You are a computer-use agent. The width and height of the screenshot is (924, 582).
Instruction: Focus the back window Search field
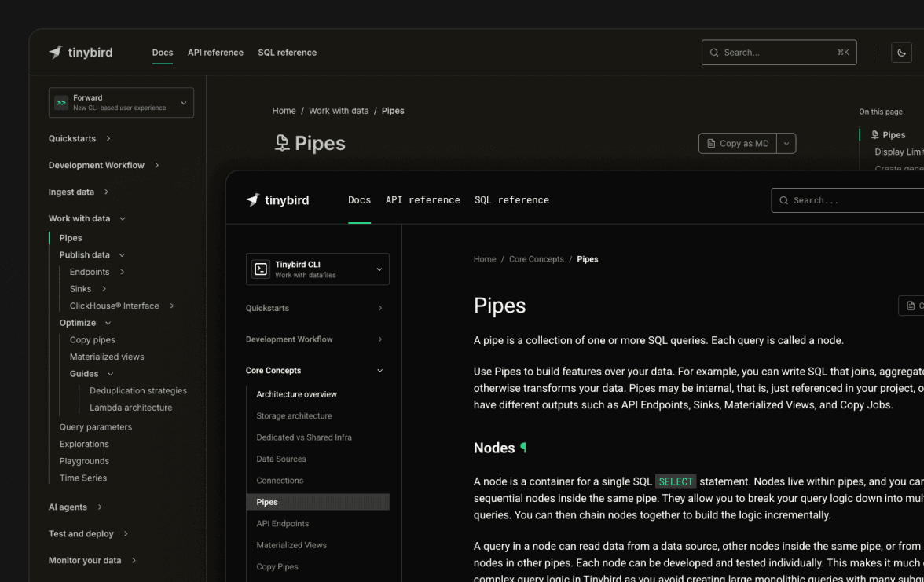tap(779, 53)
